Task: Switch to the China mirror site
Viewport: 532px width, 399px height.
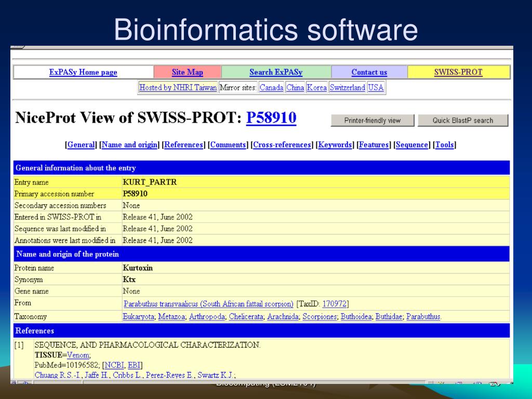Action: [295, 87]
